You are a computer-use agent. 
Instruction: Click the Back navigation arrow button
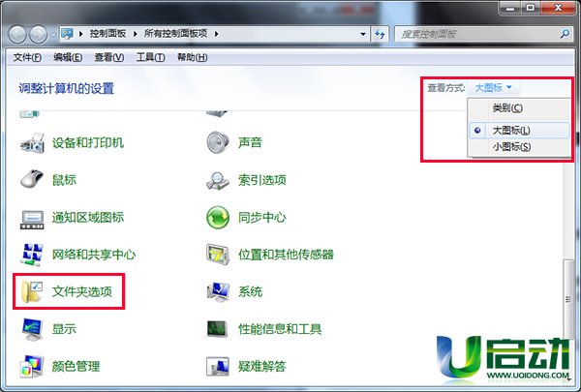click(x=20, y=34)
